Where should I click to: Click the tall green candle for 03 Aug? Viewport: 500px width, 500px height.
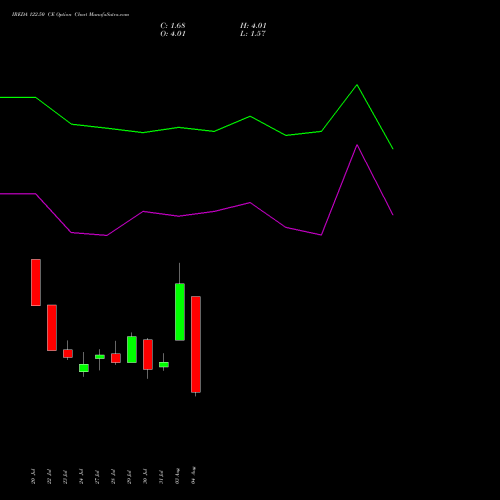(x=180, y=312)
